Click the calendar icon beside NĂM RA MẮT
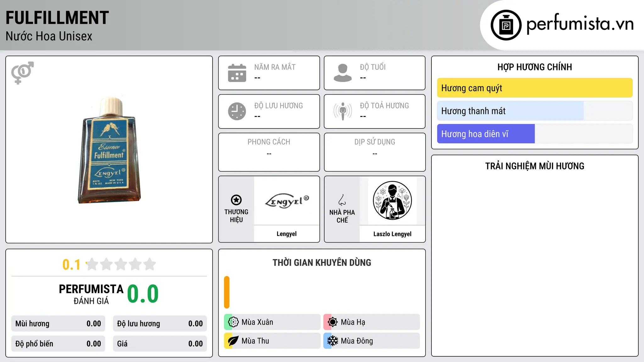This screenshot has width=644, height=362. tap(237, 73)
